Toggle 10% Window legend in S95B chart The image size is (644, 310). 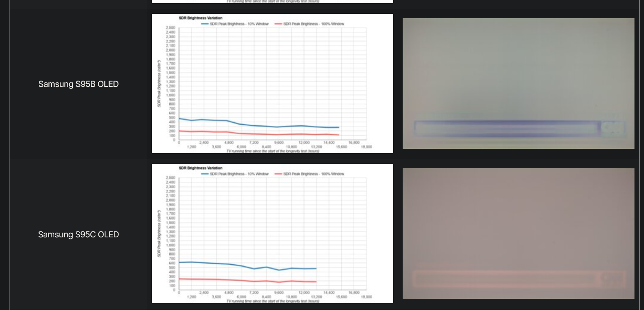click(235, 24)
